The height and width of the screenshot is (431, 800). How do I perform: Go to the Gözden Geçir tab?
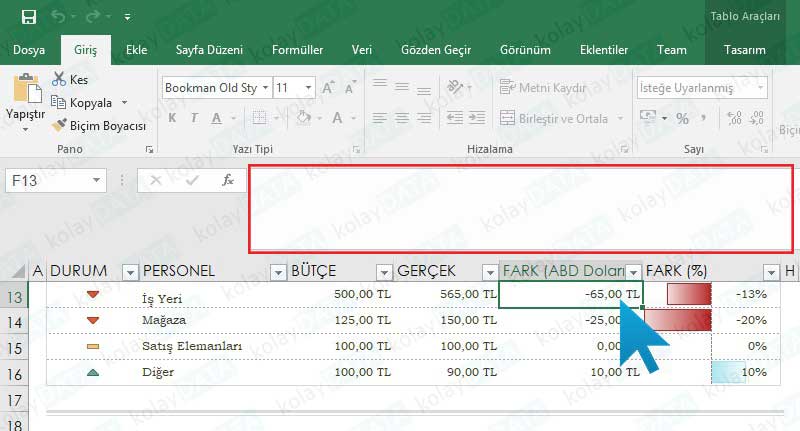tap(436, 50)
